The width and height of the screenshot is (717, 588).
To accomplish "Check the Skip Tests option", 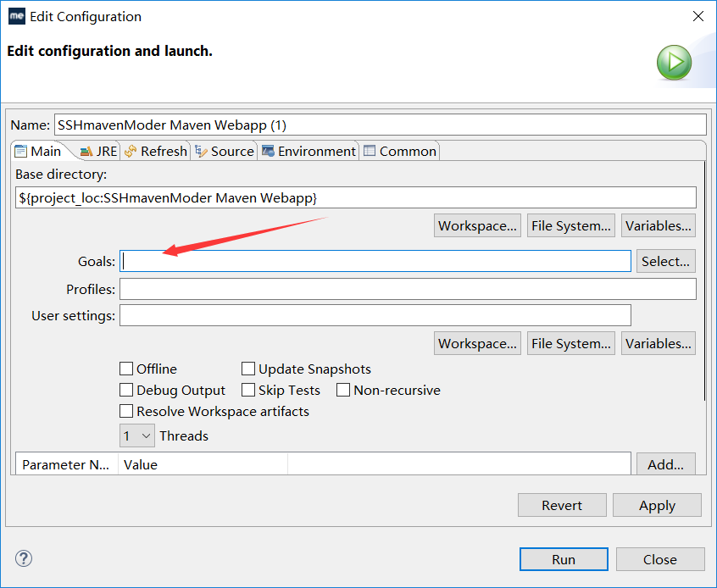I will point(248,390).
